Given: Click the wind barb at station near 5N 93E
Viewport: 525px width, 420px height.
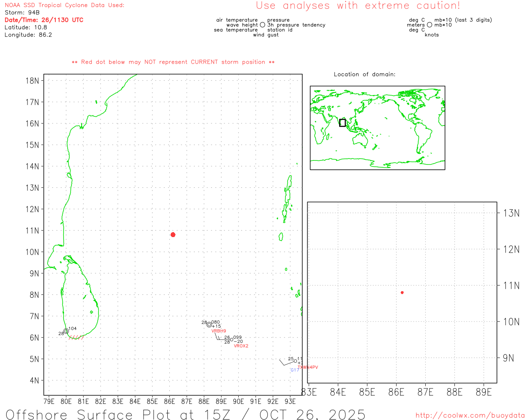Looking at the screenshot, I should [x=285, y=363].
